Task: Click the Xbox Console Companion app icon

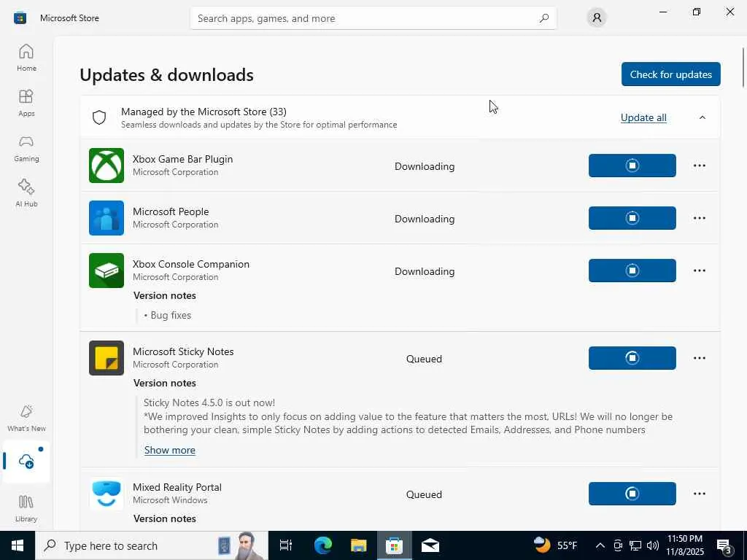Action: coord(107,271)
